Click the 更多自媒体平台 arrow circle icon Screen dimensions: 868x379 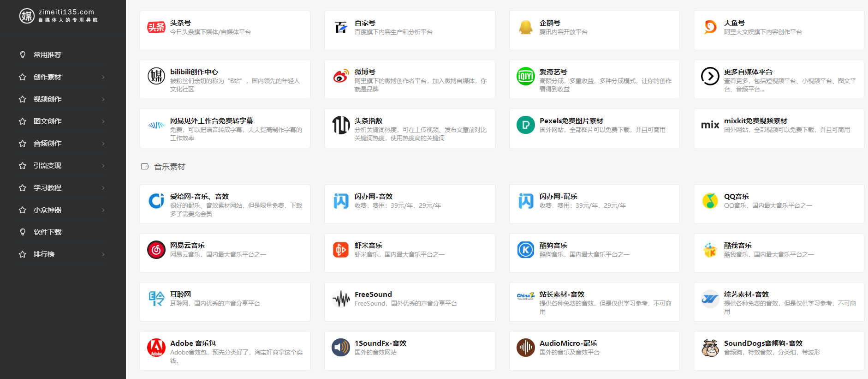tap(710, 76)
